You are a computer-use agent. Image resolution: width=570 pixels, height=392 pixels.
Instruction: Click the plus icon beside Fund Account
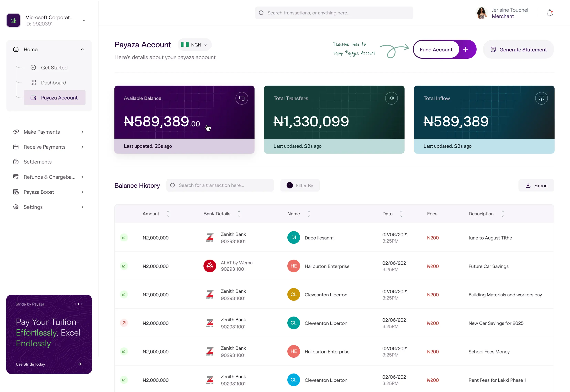465,49
